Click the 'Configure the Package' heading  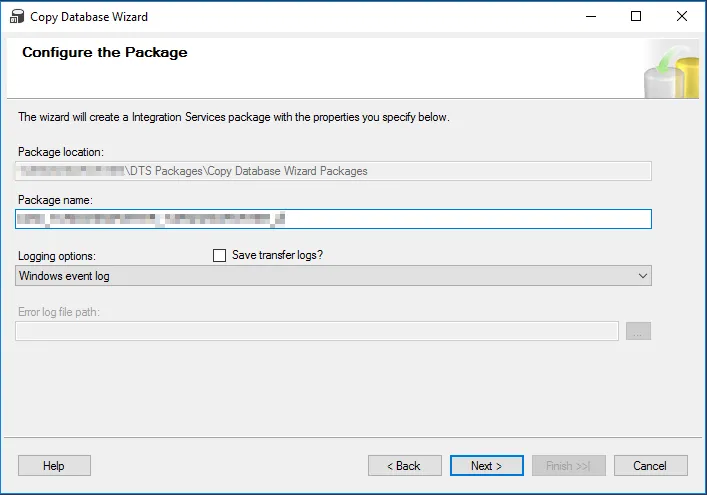tap(105, 53)
